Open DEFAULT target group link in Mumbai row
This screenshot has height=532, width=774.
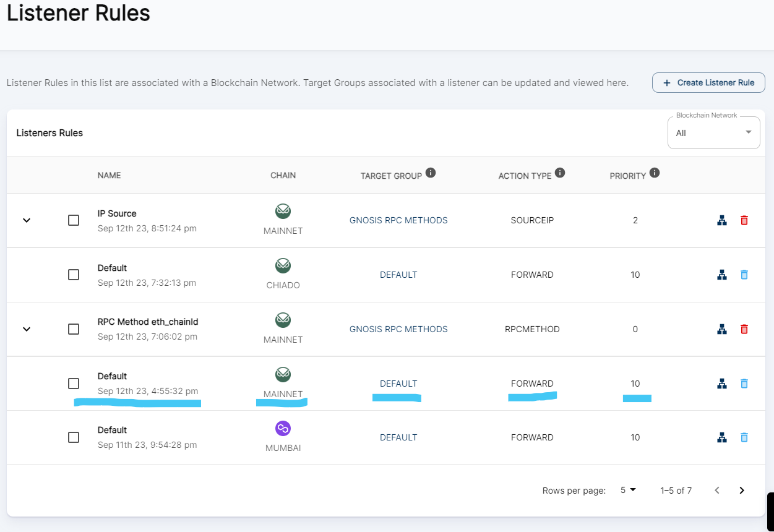click(x=398, y=437)
